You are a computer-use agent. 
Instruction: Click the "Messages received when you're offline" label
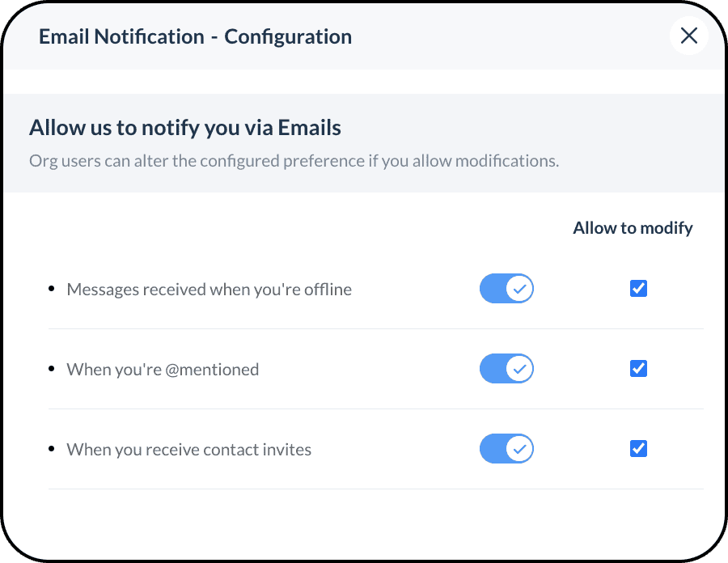pos(209,290)
